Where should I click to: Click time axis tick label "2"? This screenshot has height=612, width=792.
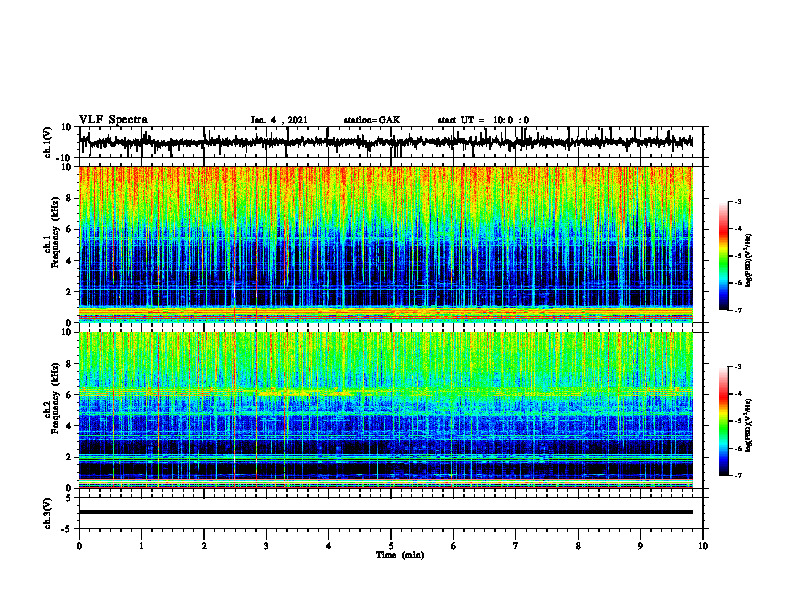204,546
